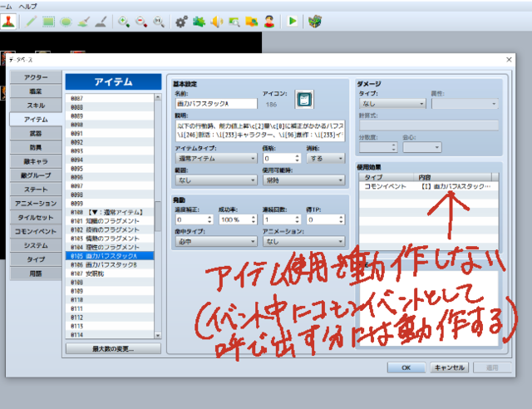The width and height of the screenshot is (532, 409).
Task: Adjust the 成功率 100% stepper
Action: coord(254,219)
